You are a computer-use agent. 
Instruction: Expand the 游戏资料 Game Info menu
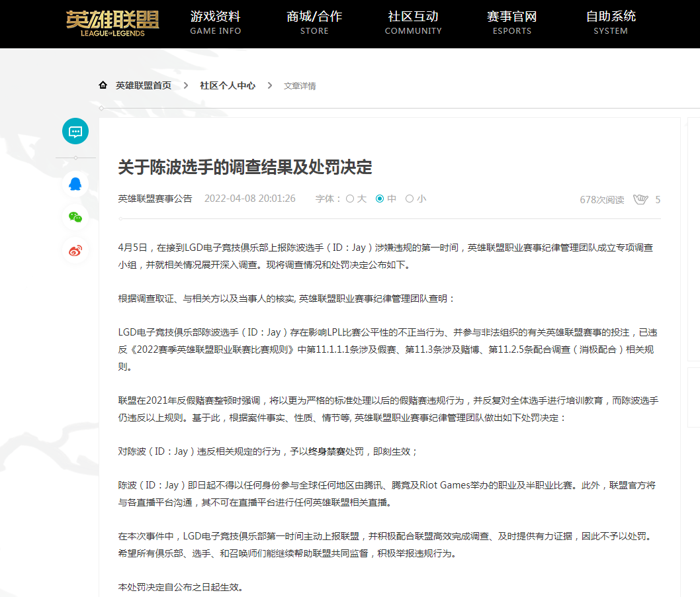click(216, 23)
